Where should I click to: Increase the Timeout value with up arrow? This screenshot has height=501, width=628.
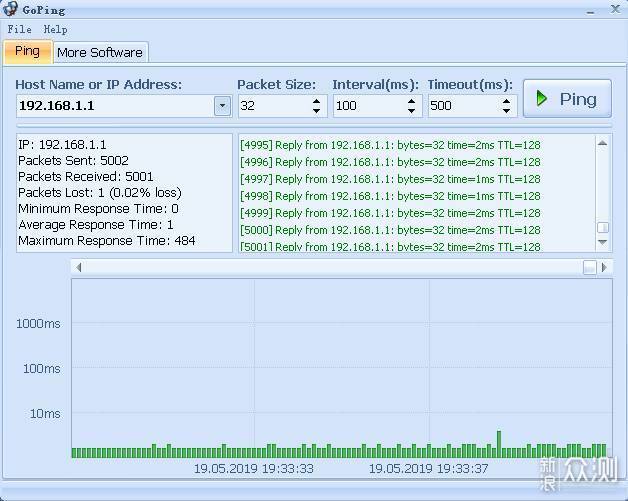(506, 101)
